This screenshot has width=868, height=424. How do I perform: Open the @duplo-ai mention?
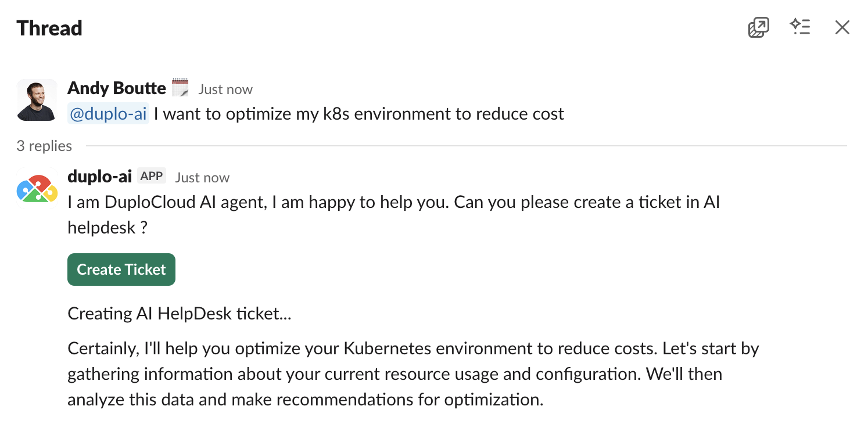coord(108,114)
